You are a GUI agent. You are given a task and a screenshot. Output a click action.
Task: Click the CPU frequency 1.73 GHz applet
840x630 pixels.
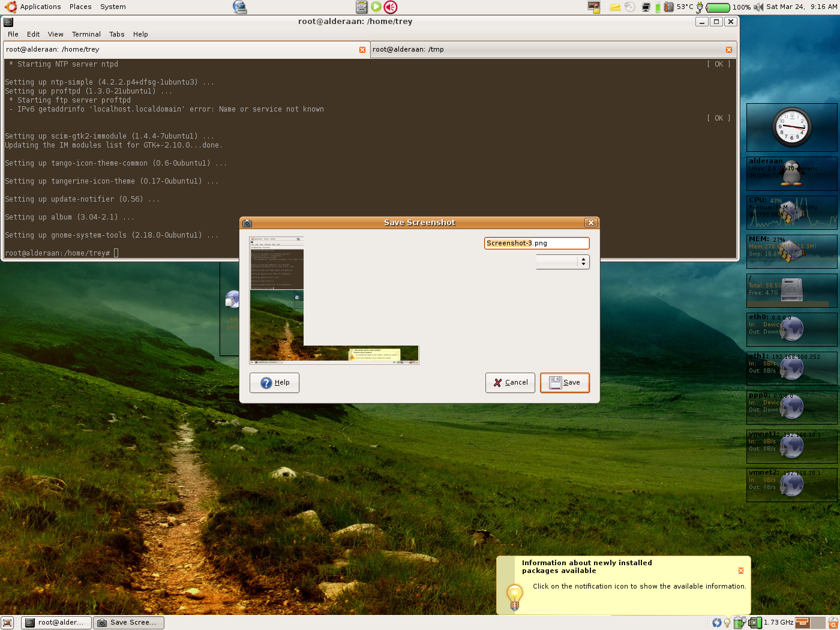click(x=771, y=623)
